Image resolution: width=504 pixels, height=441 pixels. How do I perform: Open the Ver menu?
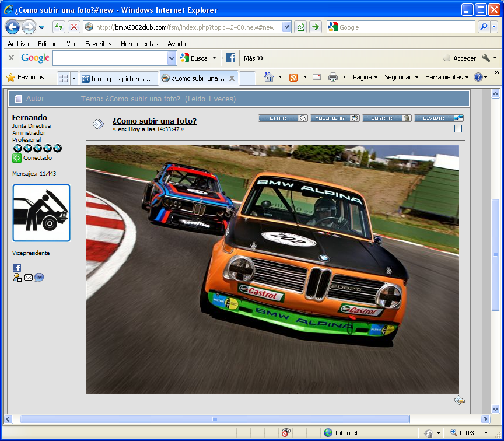coord(71,44)
